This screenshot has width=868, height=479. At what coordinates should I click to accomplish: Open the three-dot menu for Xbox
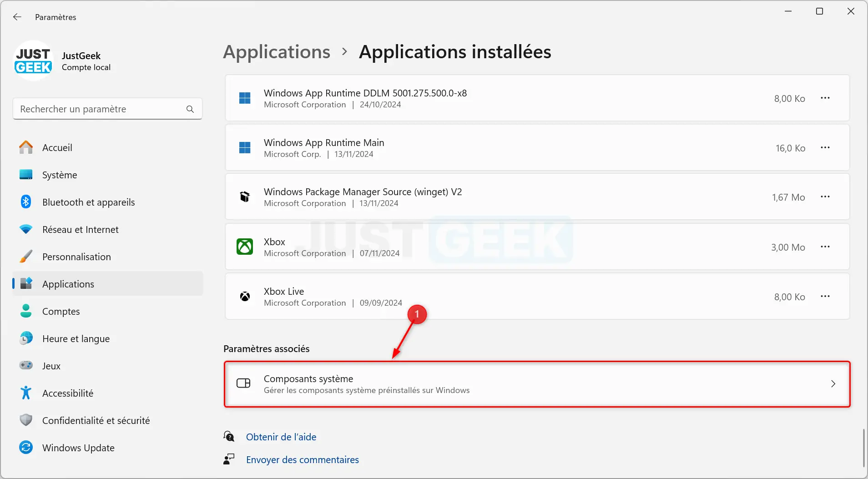825,247
